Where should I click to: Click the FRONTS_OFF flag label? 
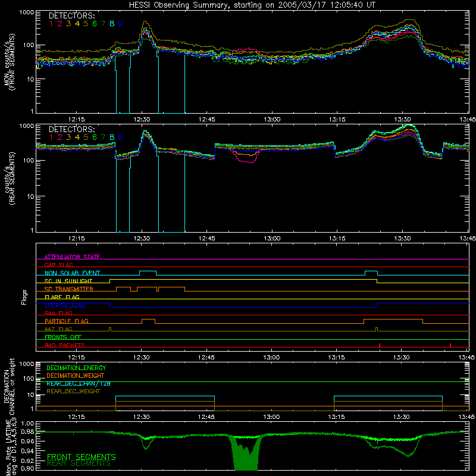tap(63, 337)
